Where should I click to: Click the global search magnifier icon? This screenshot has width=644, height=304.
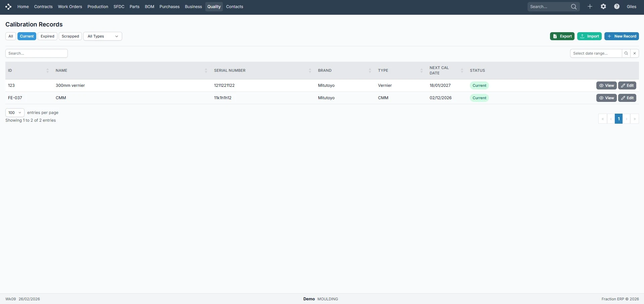click(x=574, y=7)
